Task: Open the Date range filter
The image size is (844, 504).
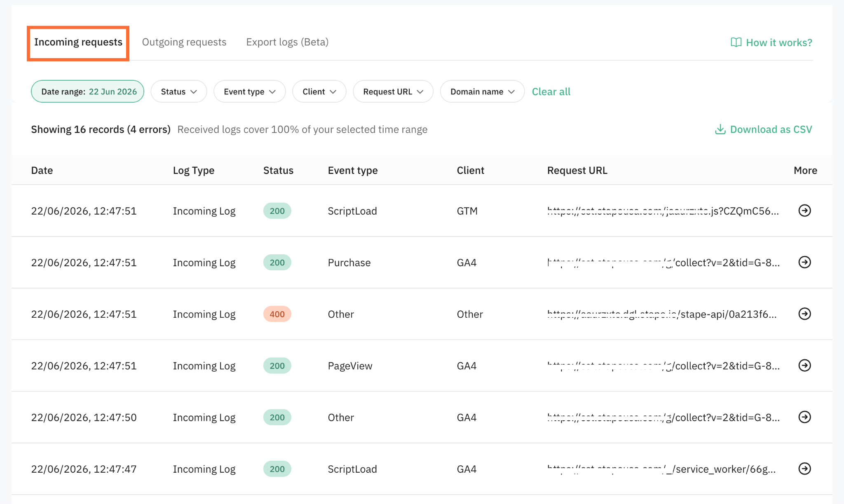Action: pos(87,91)
